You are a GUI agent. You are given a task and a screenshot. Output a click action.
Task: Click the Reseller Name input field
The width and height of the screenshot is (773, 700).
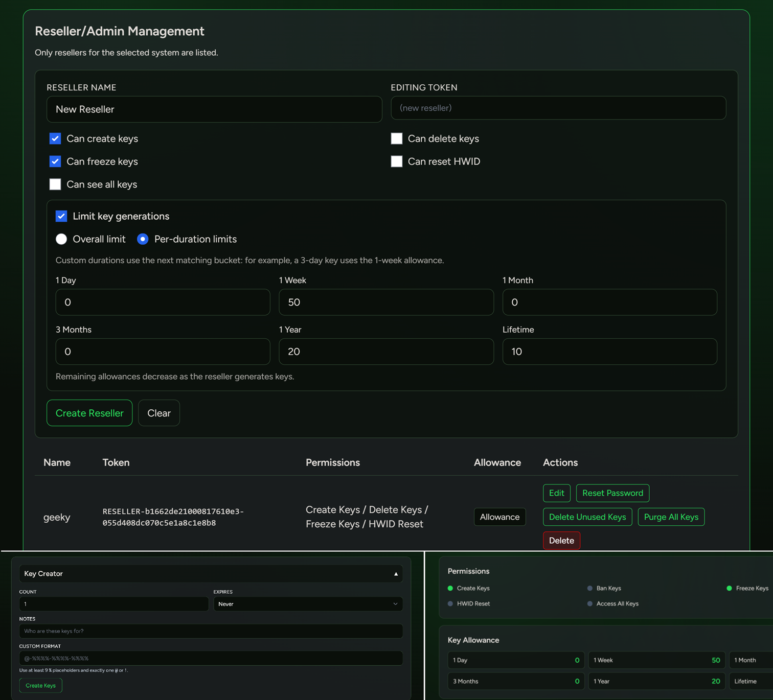[x=214, y=109]
